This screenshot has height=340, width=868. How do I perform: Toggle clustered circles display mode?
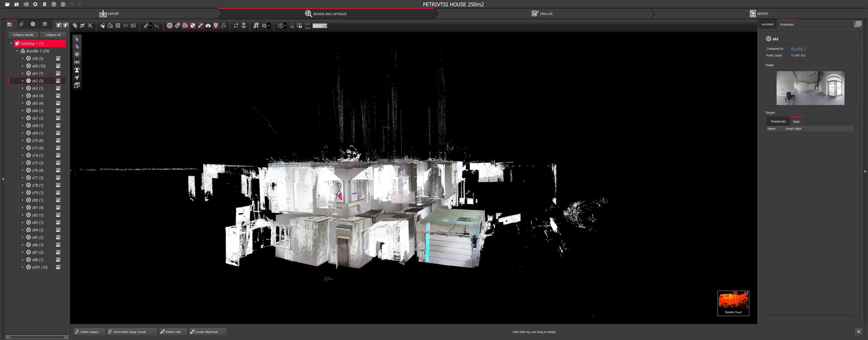pos(102,26)
